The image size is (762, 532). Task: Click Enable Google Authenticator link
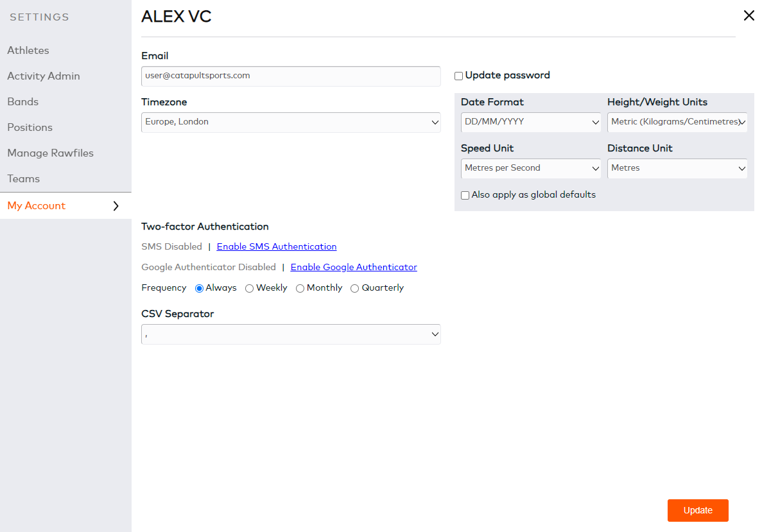(x=354, y=267)
